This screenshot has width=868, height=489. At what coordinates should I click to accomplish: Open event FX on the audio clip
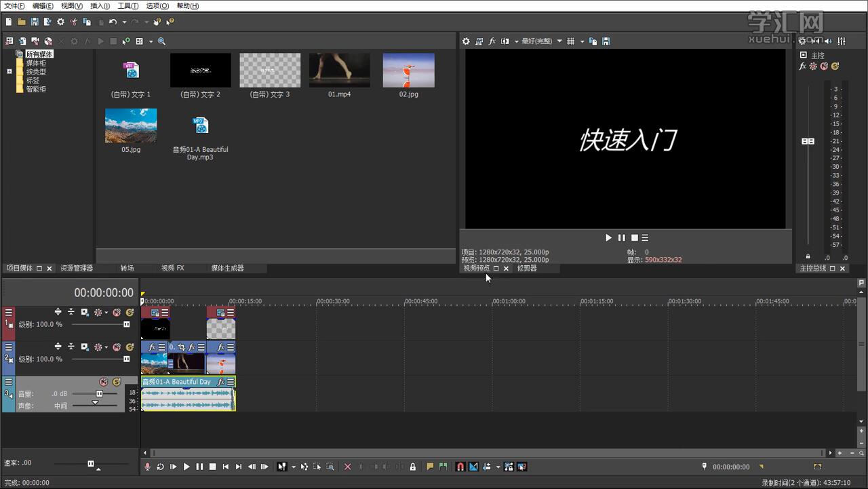click(220, 382)
